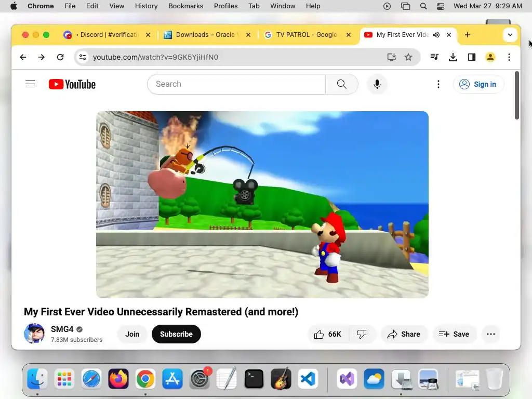Expand the tab search dropdown arrow

[510, 35]
